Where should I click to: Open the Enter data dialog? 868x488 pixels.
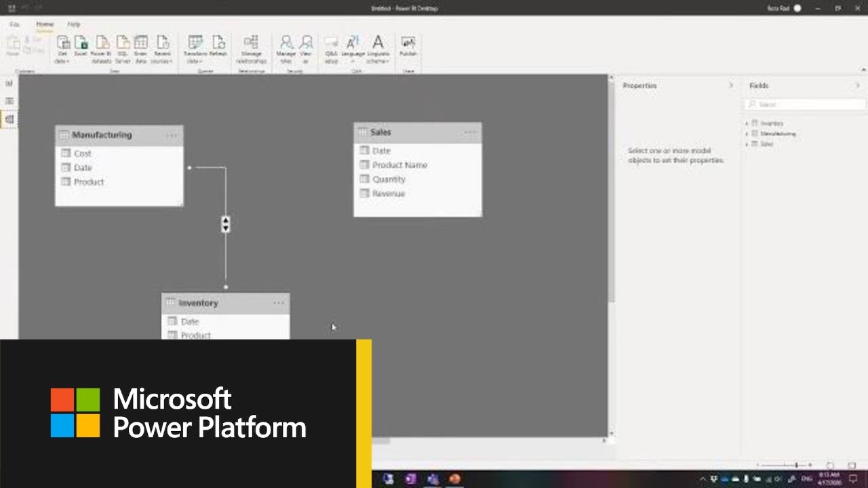coord(141,49)
